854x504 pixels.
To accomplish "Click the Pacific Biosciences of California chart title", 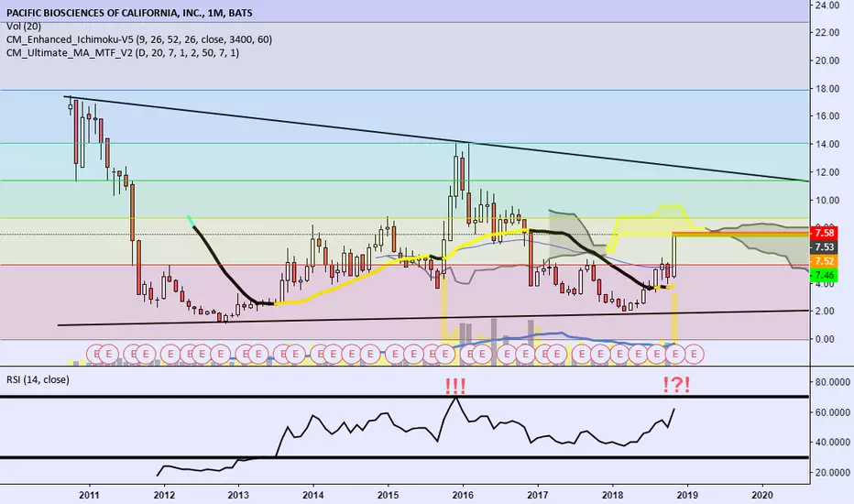I will click(x=129, y=13).
